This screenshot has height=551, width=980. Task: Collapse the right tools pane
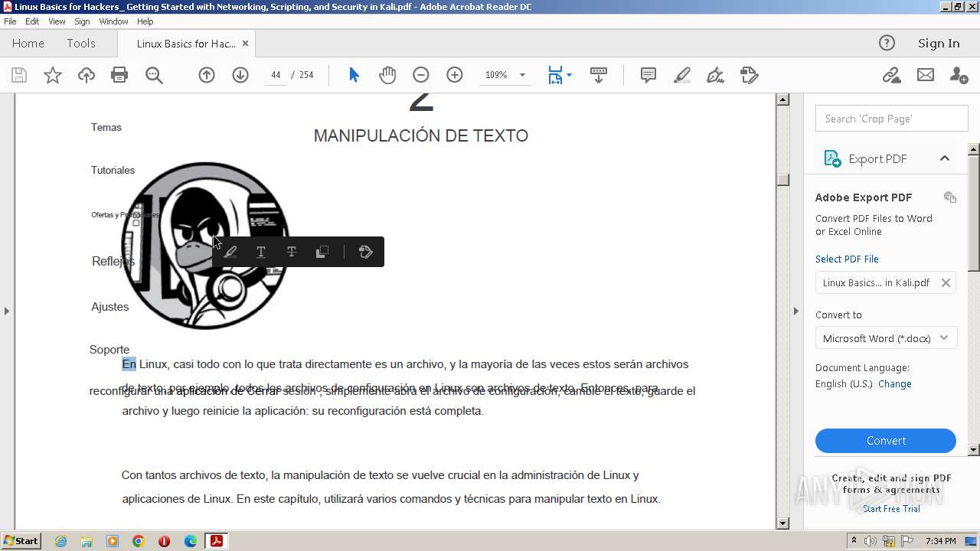(x=795, y=311)
